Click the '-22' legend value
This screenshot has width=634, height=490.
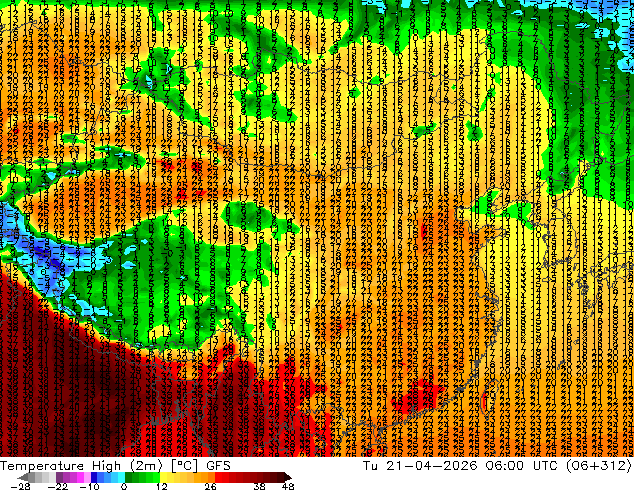58,486
